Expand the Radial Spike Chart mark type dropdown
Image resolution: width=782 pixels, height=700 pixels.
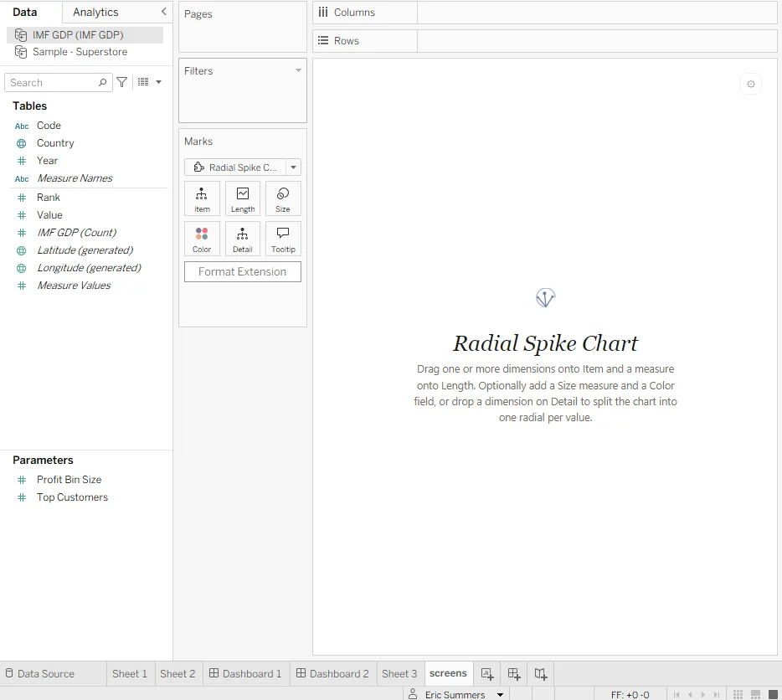293,167
